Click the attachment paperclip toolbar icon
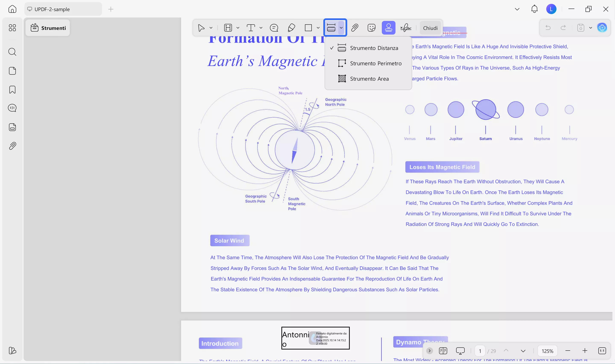 coord(354,28)
